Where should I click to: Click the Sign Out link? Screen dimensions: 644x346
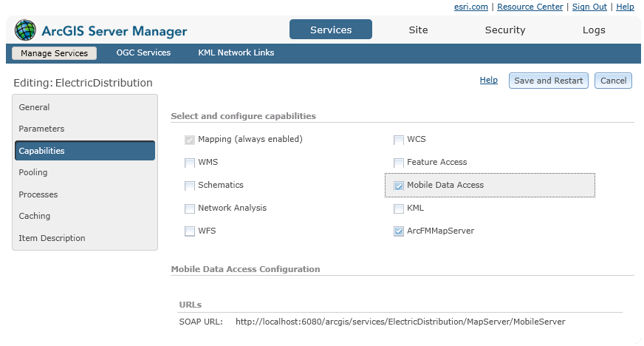589,7
